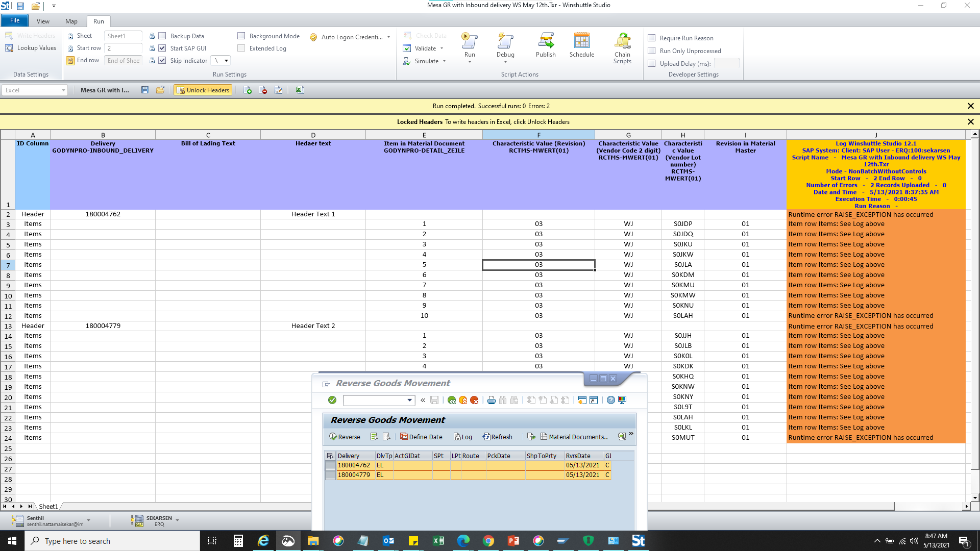Open the Excel data source dropdown
This screenshot has height=551, width=980.
coord(63,90)
